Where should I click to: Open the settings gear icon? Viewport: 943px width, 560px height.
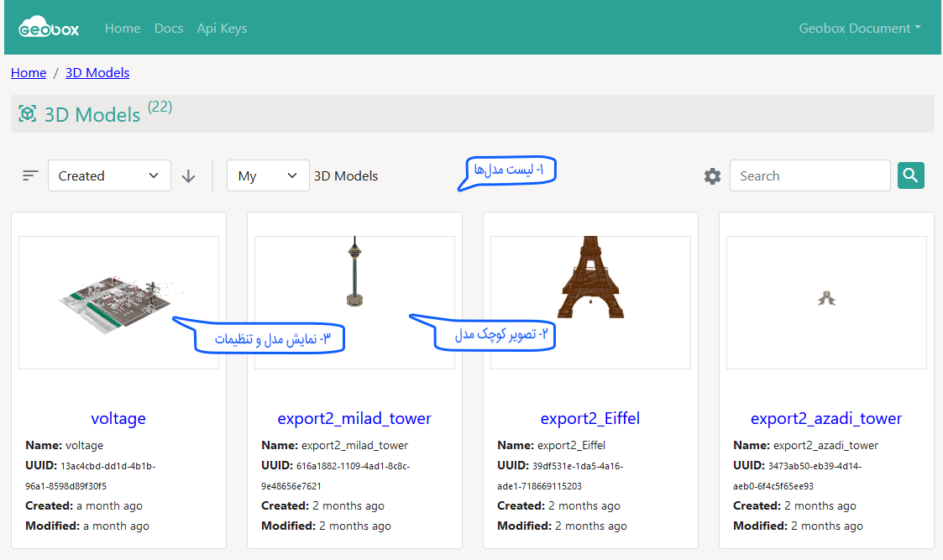click(712, 175)
